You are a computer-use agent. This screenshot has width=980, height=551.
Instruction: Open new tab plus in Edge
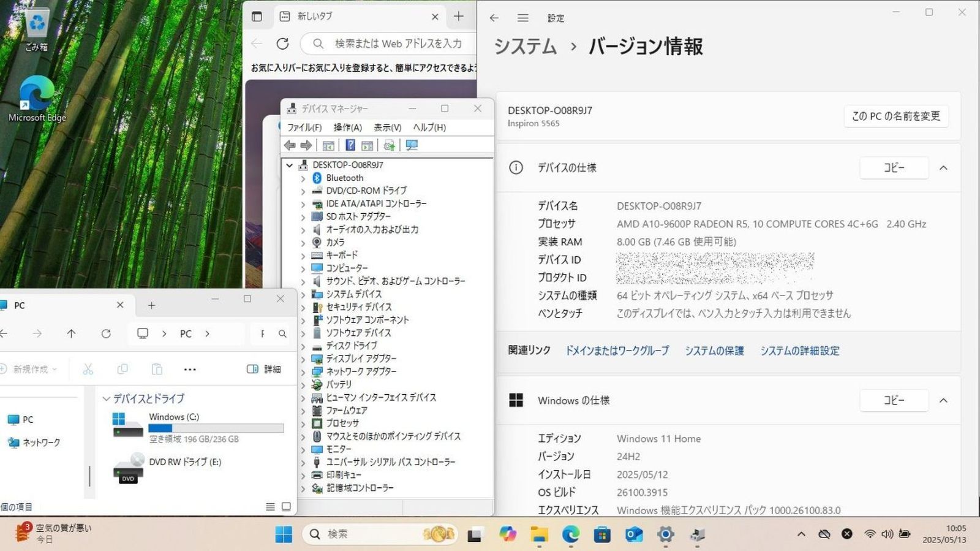point(459,17)
